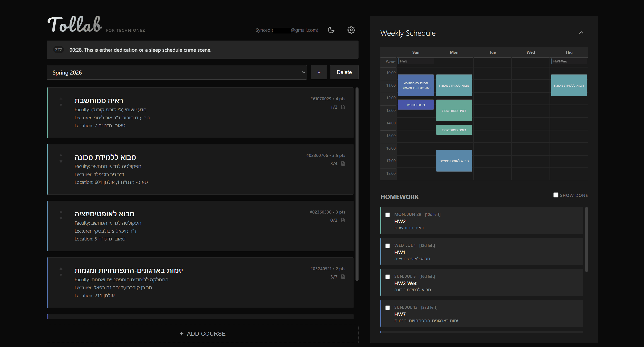Click the ZZZ sleep badge
This screenshot has width=644, height=347.
[x=59, y=50]
